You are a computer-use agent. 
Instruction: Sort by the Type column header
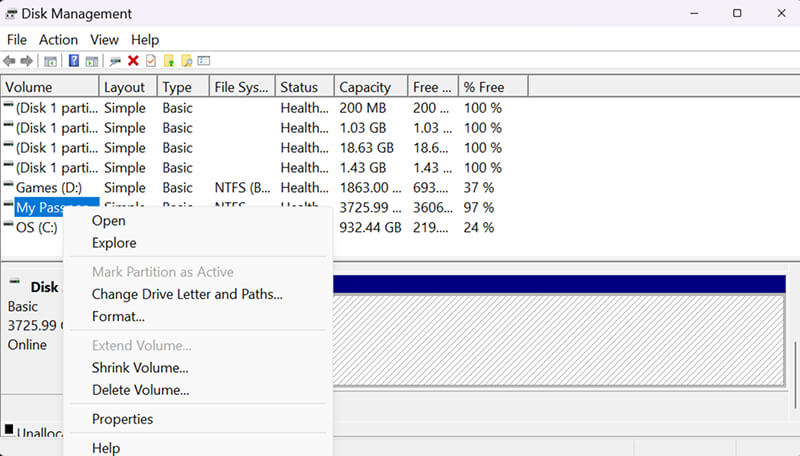tap(183, 87)
